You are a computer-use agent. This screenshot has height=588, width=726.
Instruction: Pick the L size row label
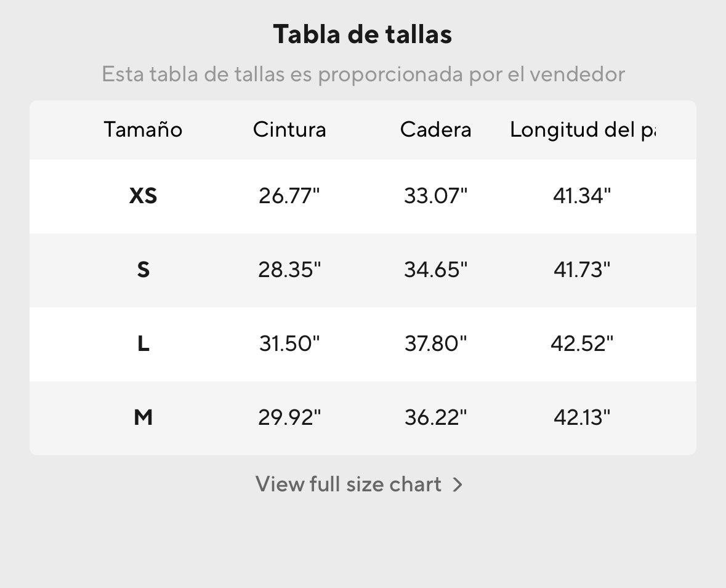pos(143,344)
